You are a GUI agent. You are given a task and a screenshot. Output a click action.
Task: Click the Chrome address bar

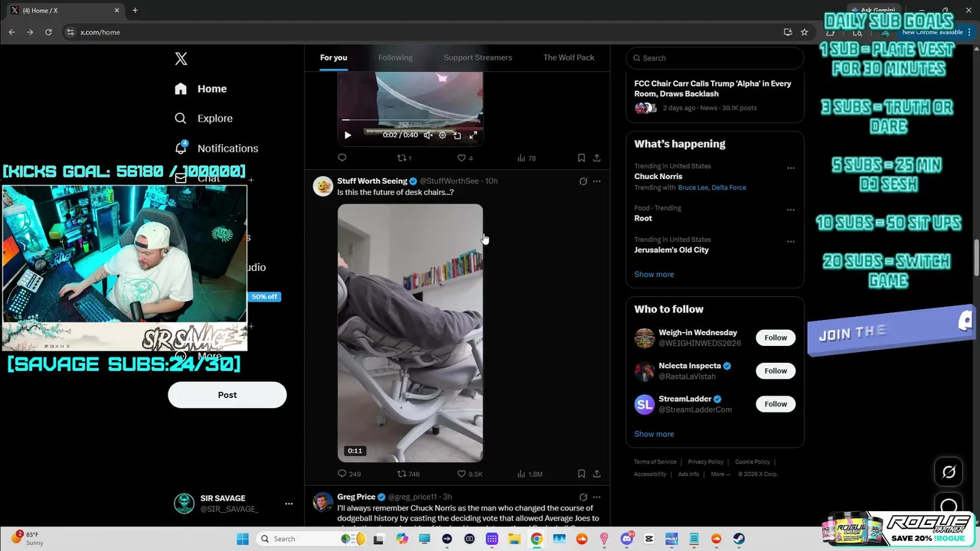[x=429, y=32]
